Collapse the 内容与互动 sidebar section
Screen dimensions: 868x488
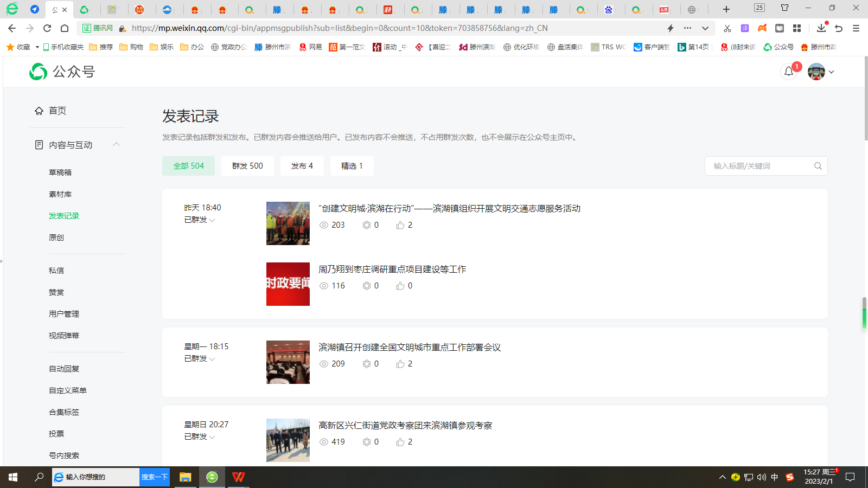point(116,144)
